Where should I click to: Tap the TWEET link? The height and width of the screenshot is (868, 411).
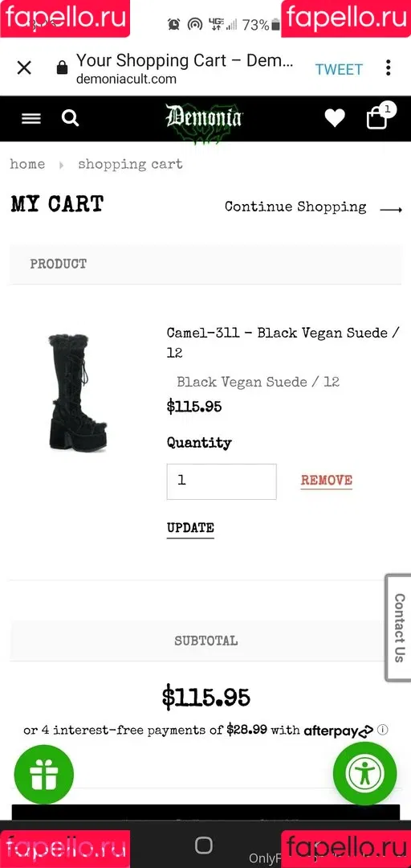[339, 70]
